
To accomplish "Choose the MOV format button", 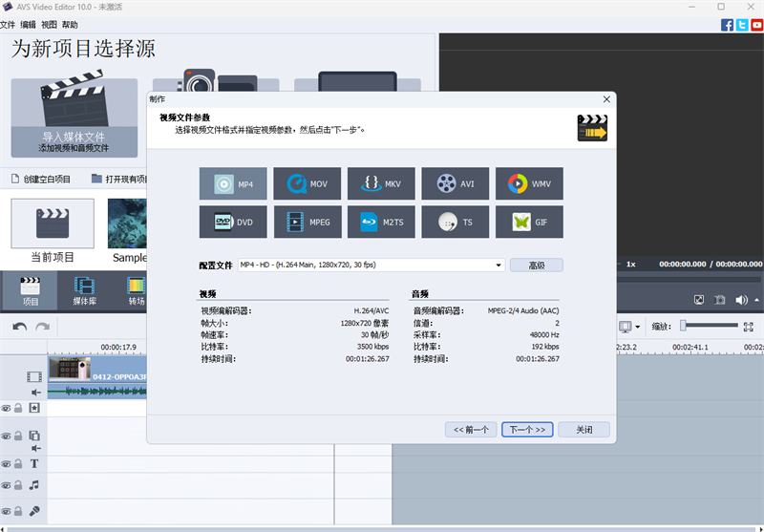I will tap(307, 183).
